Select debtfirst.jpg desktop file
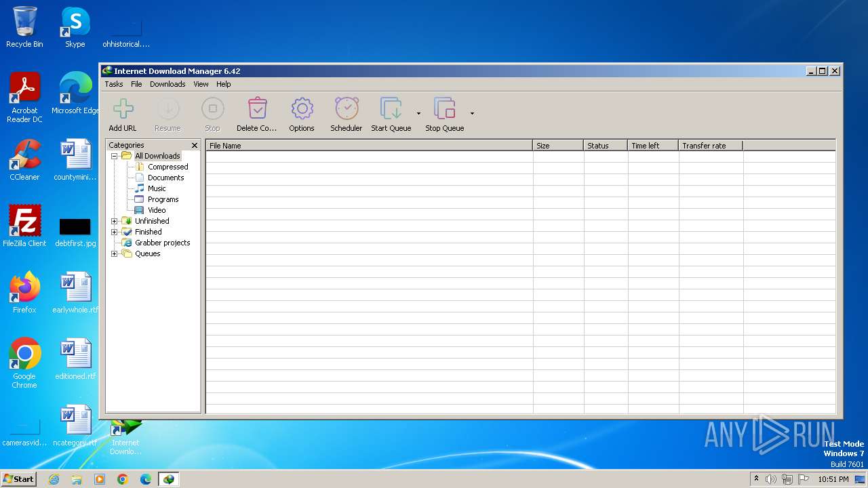The image size is (868, 488). tap(75, 232)
